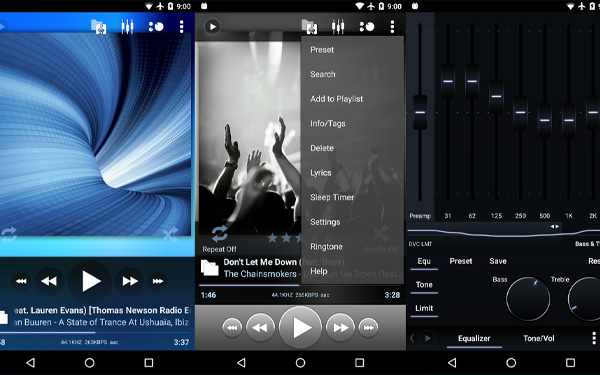Toggle the Limit switch
The width and height of the screenshot is (600, 375).
424,309
